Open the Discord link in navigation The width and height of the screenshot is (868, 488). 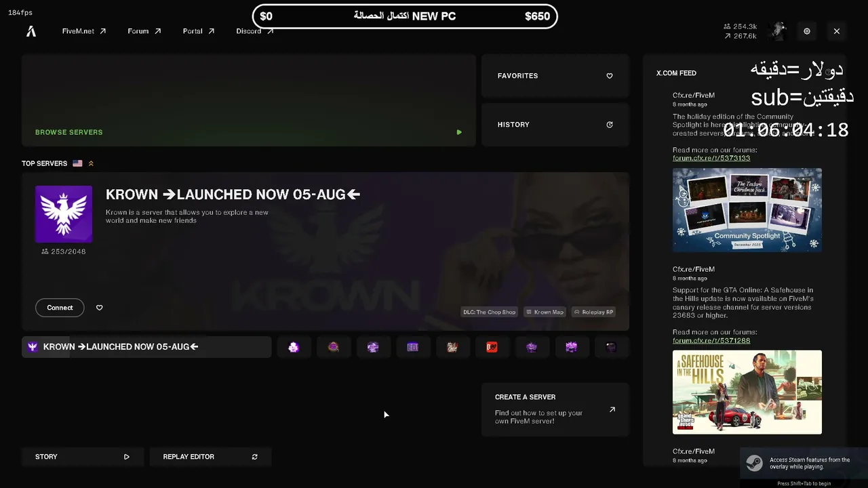[255, 31]
